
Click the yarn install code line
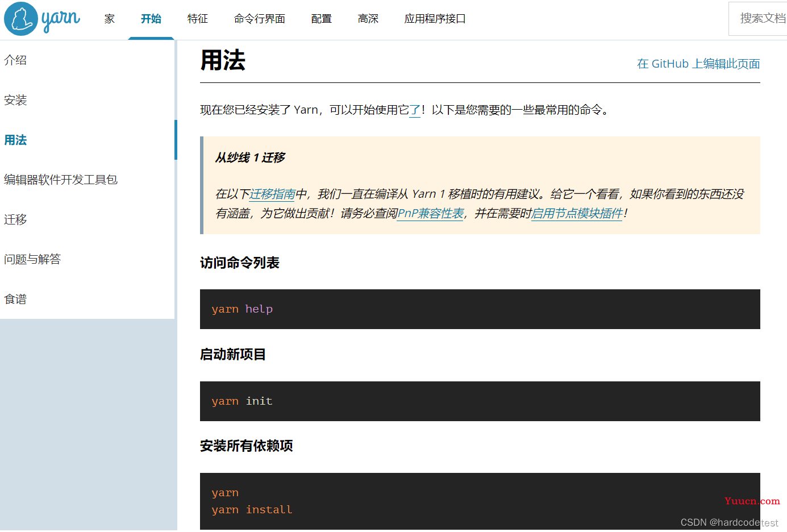[252, 510]
